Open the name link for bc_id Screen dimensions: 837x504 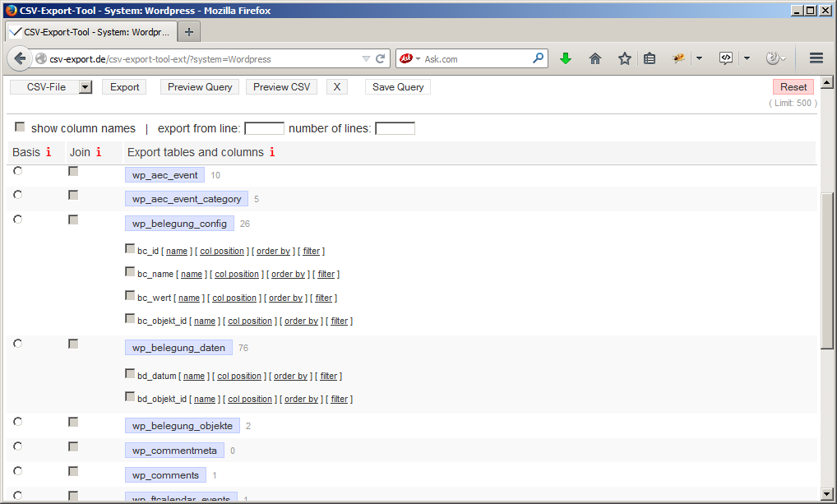[x=177, y=251]
